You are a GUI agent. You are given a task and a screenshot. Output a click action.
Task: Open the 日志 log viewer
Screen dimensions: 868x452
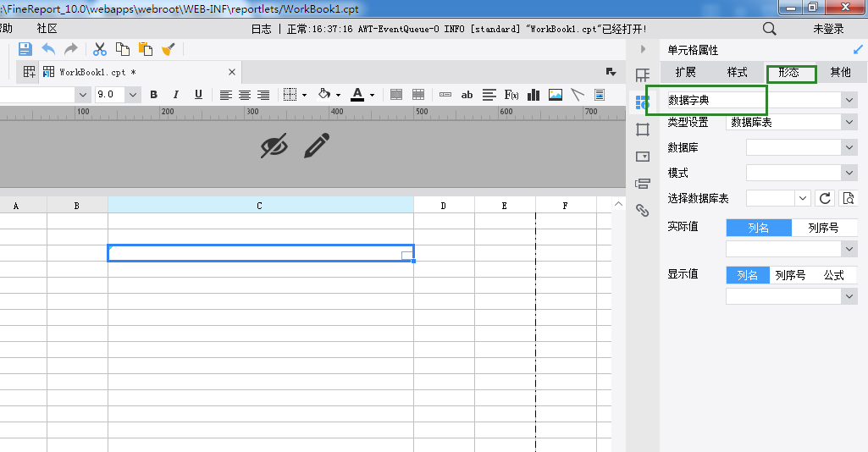(262, 29)
